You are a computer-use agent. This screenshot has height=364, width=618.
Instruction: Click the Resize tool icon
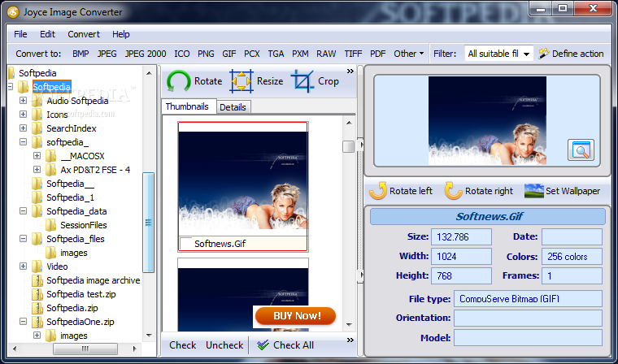(x=242, y=81)
